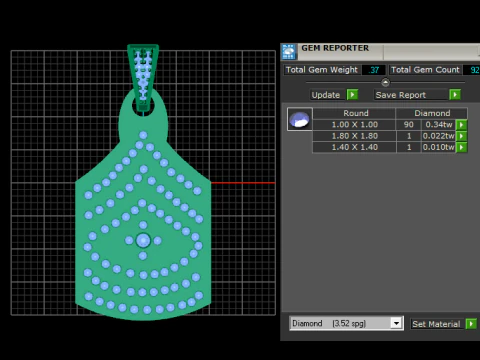480x360 pixels.
Task: Select the round gem thumbnail
Action: click(300, 119)
